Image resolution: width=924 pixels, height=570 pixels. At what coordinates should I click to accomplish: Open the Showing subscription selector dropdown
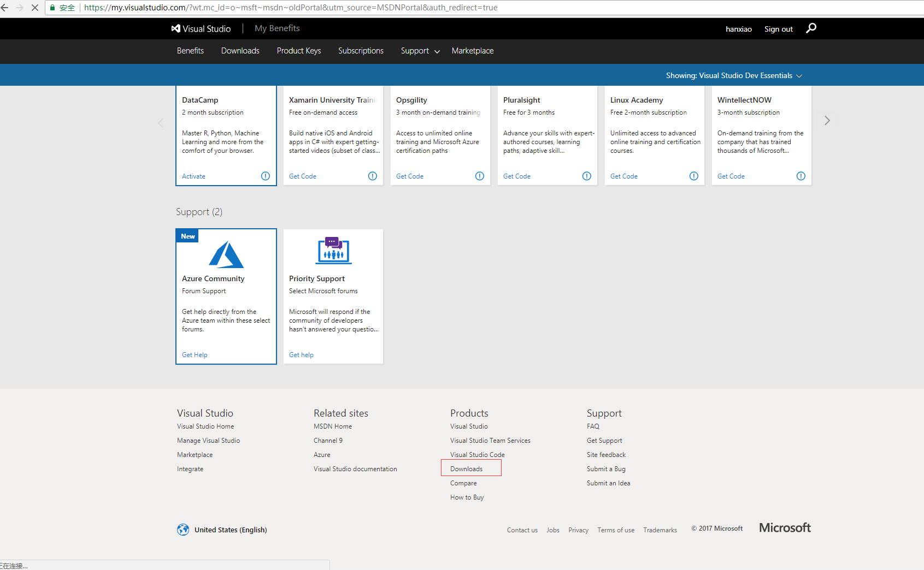[x=734, y=75]
